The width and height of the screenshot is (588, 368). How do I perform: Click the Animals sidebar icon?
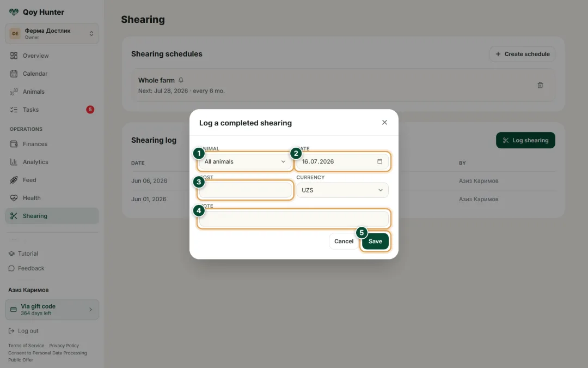click(x=14, y=92)
